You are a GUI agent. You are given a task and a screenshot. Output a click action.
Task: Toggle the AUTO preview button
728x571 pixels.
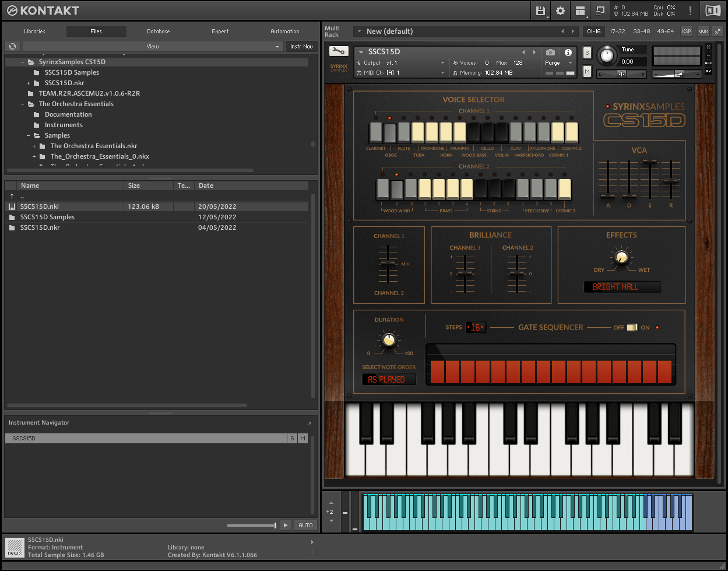(306, 526)
